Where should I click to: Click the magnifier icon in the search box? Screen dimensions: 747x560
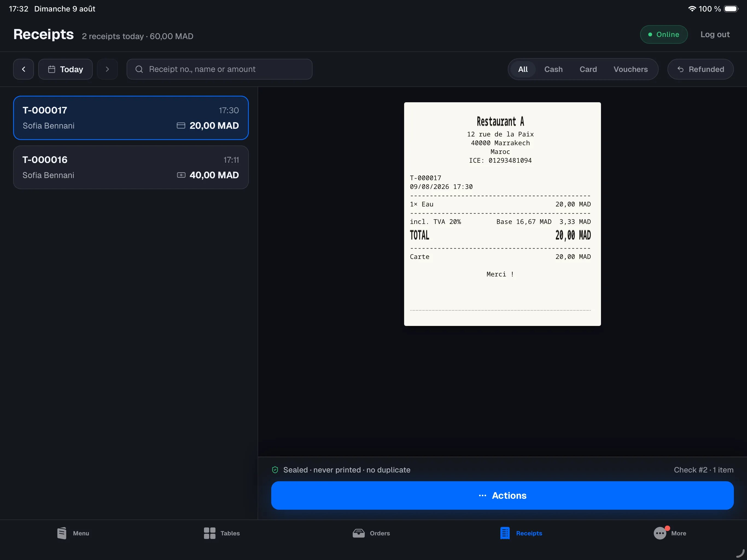[139, 69]
